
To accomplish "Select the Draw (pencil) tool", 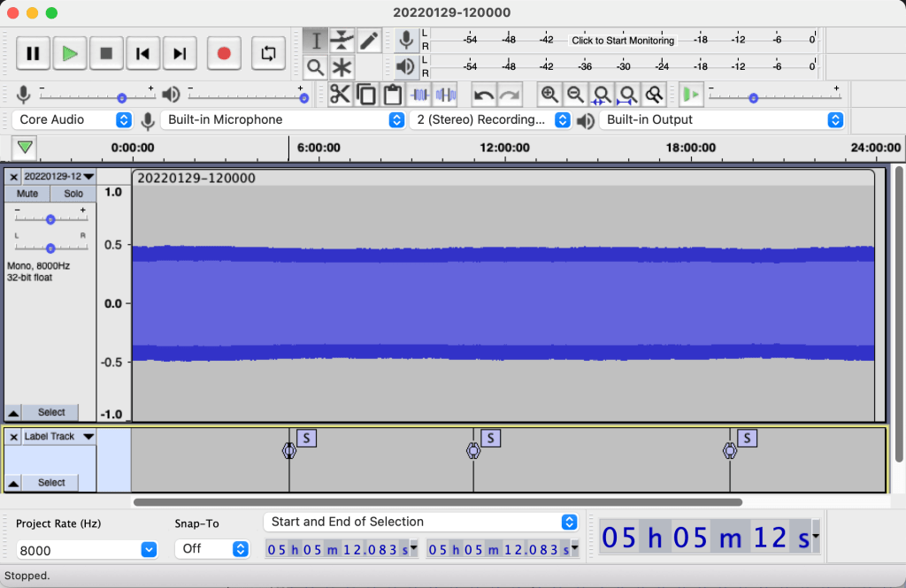I will pyautogui.click(x=369, y=41).
